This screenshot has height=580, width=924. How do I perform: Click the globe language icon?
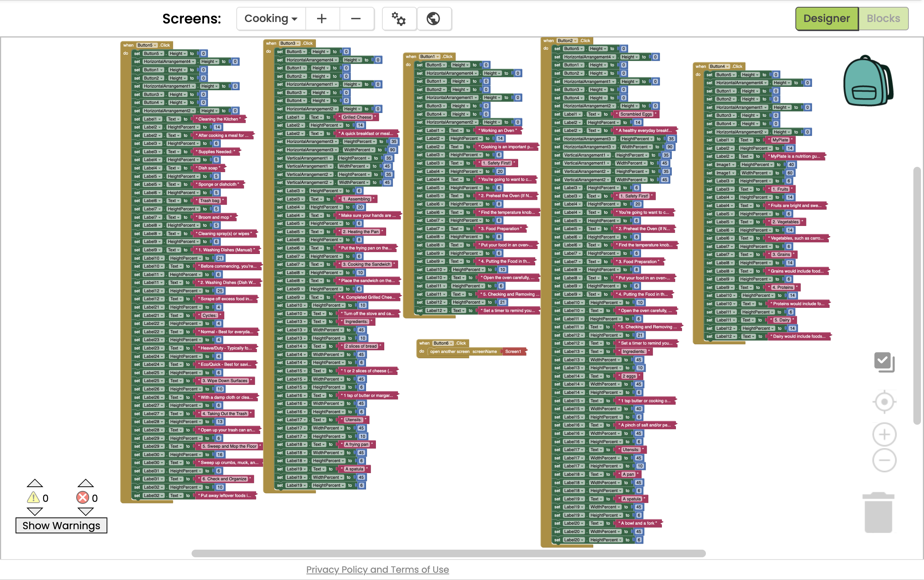click(434, 19)
